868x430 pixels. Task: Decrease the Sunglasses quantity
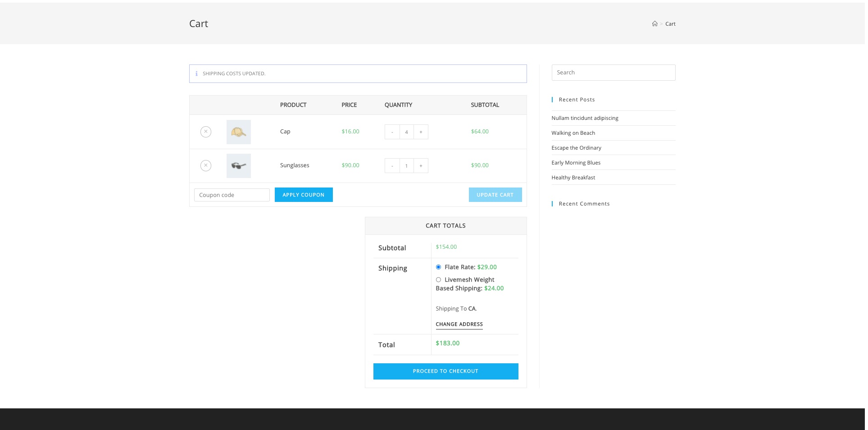point(392,165)
